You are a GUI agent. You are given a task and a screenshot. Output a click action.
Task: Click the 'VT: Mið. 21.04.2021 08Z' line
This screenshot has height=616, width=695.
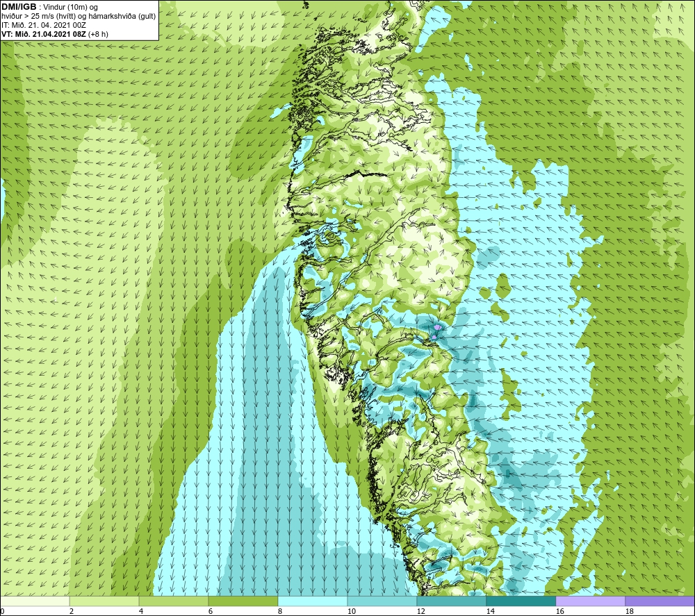pos(44,34)
